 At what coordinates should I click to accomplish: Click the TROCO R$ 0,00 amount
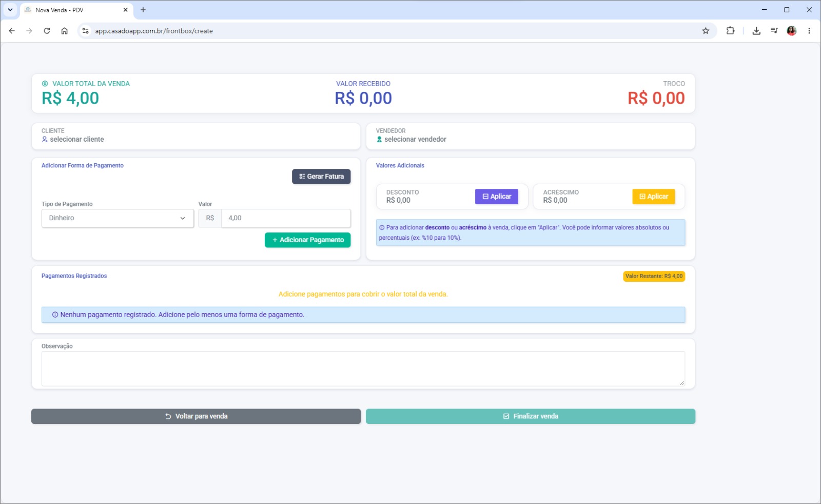tap(656, 98)
